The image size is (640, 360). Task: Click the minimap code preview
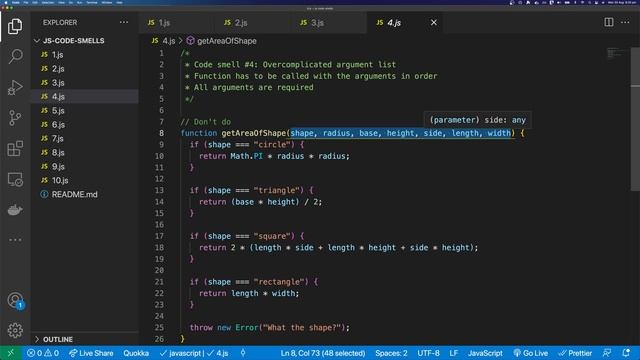(616, 54)
